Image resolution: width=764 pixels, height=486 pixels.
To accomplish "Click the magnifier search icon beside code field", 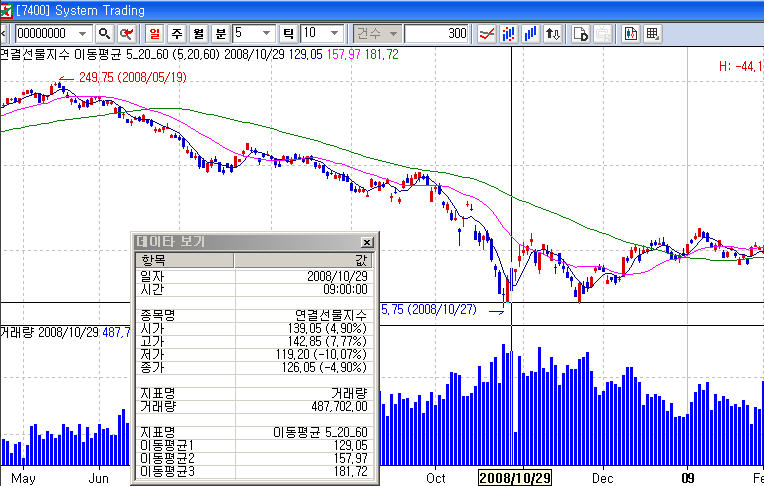I will [x=103, y=33].
